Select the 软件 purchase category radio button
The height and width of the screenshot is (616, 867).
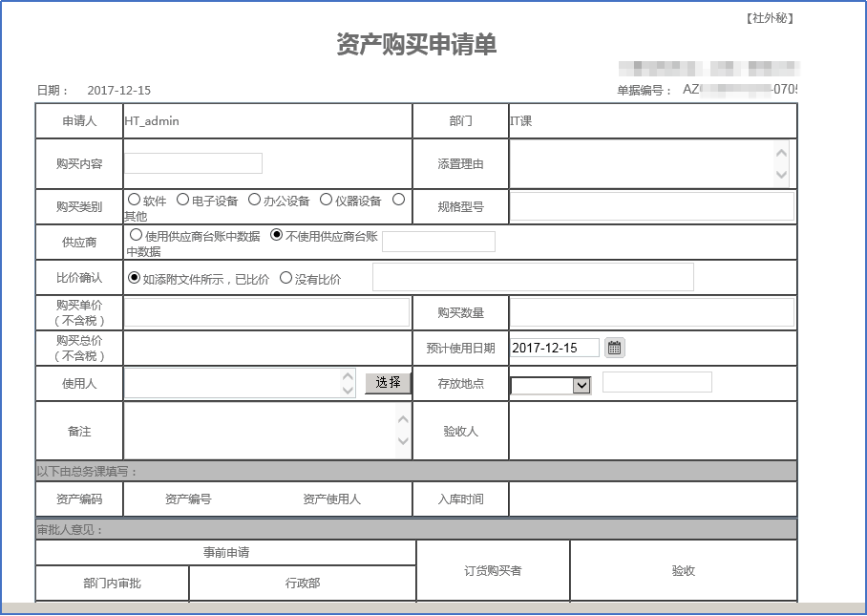point(136,199)
